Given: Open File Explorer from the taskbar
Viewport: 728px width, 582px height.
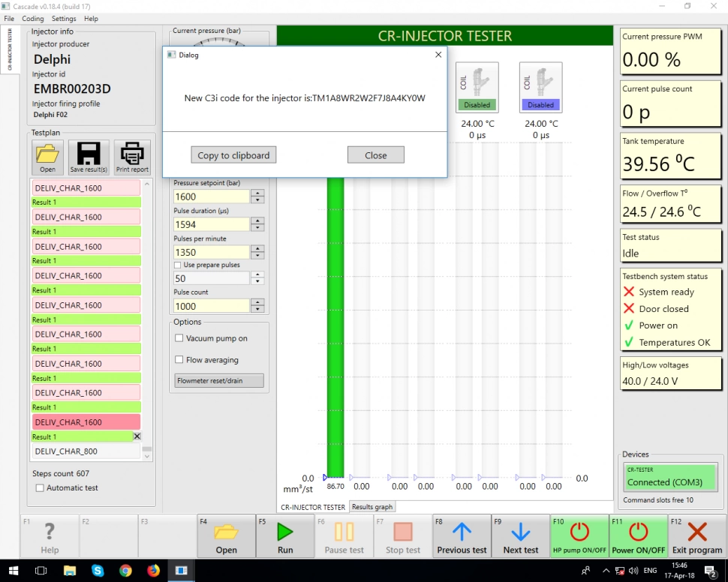Looking at the screenshot, I should point(70,571).
